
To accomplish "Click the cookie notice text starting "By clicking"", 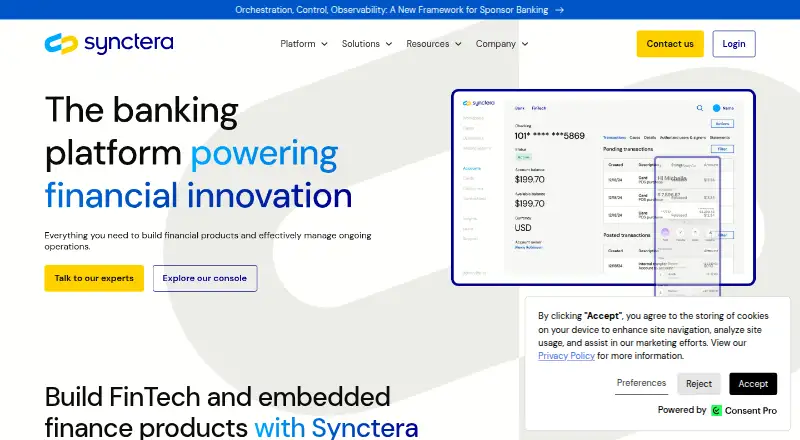I will click(x=653, y=335).
